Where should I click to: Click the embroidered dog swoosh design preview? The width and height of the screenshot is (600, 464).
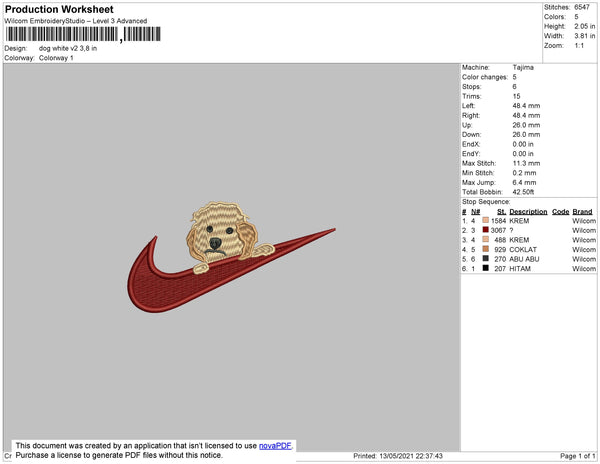[231, 257]
